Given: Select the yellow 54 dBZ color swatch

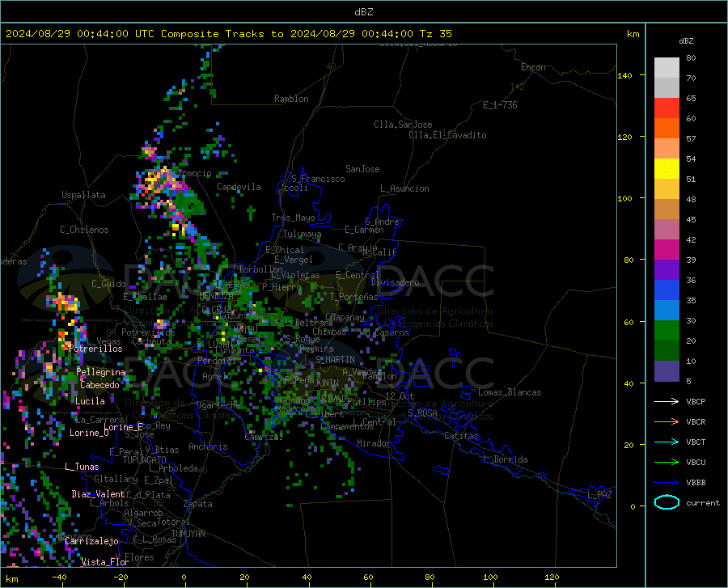Looking at the screenshot, I should [x=667, y=169].
